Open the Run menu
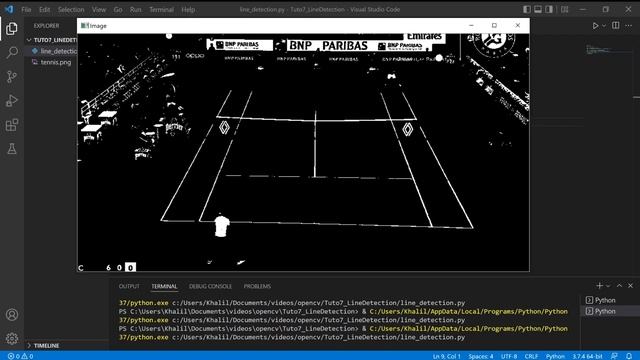 tap(136, 9)
